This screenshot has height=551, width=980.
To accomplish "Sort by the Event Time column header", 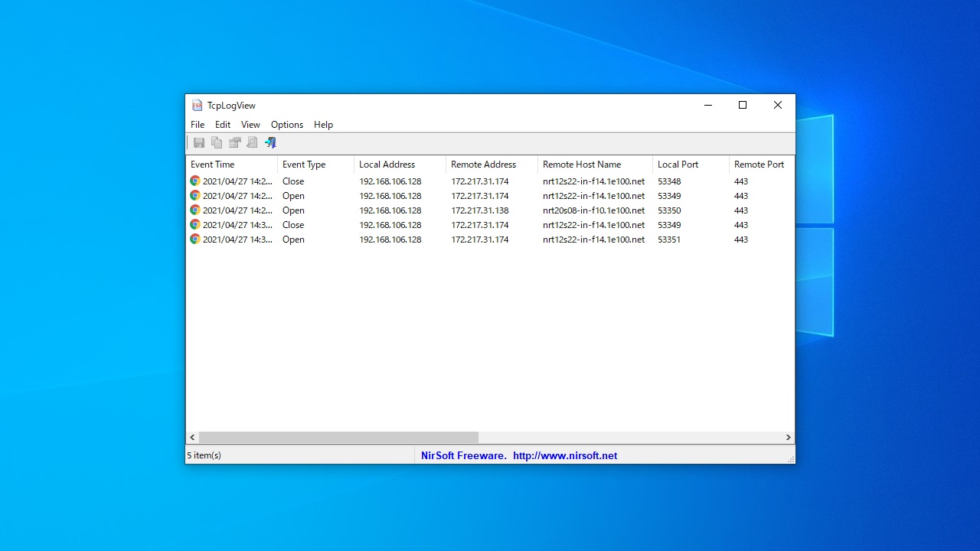I will [232, 165].
